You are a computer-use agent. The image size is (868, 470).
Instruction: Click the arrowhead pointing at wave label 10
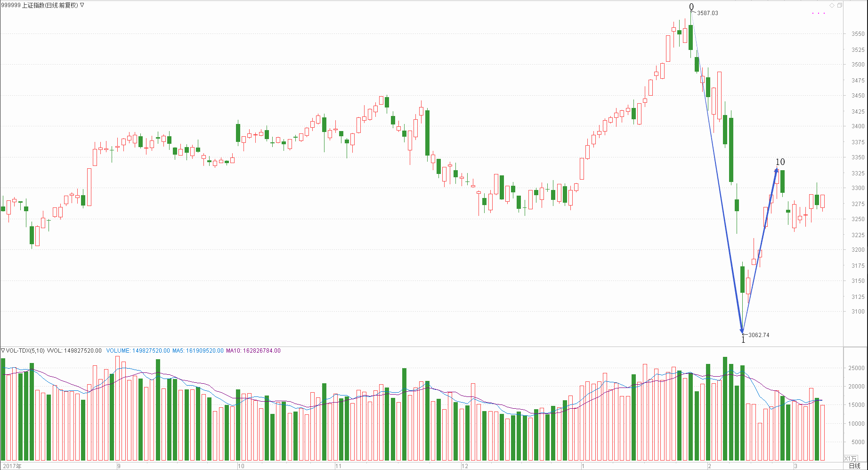point(777,170)
